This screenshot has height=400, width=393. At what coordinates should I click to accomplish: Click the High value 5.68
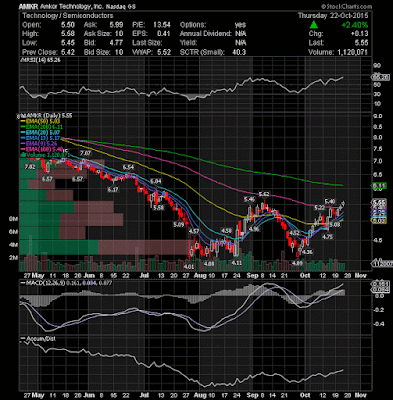point(68,34)
